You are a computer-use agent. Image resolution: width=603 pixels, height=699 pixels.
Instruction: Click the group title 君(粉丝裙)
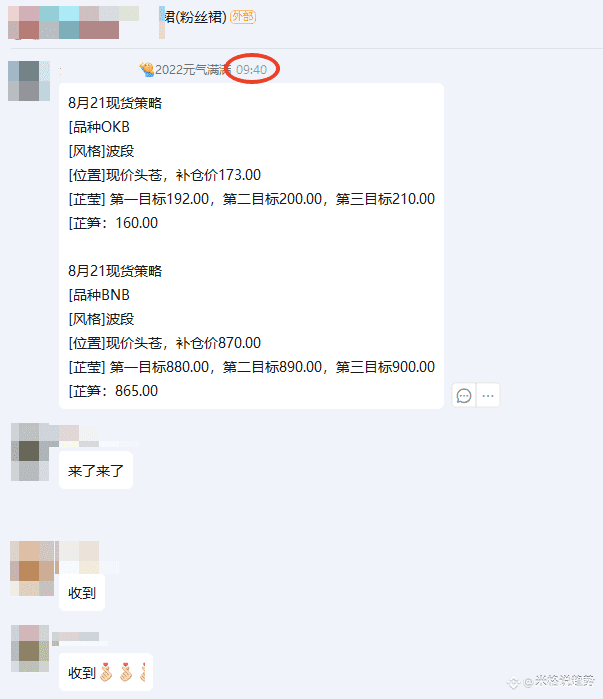pos(195,17)
